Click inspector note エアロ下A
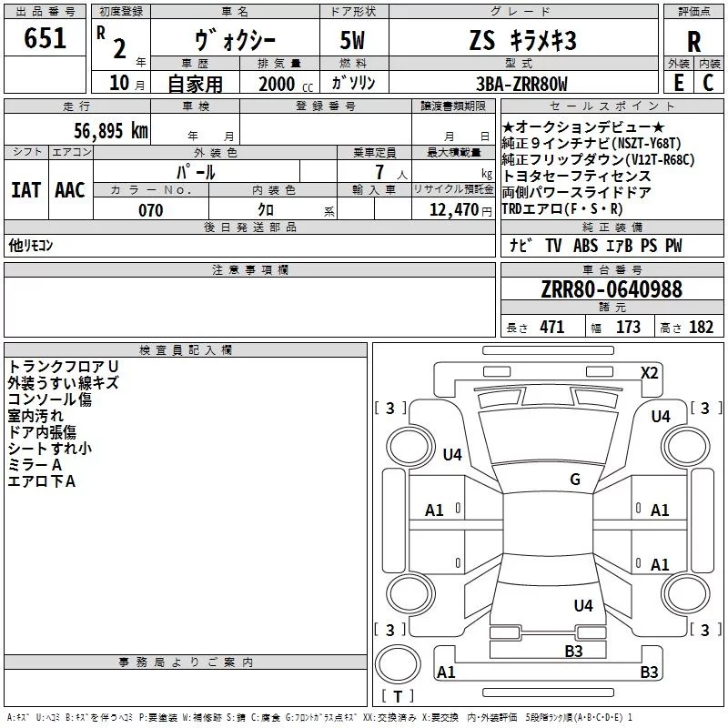The width and height of the screenshot is (728, 728). [x=42, y=481]
